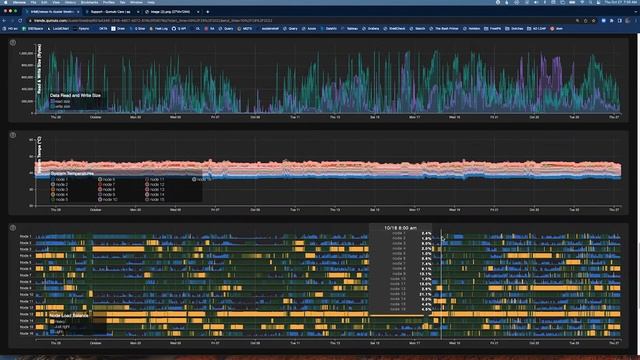Toggle node 16 in System Temperatures legend
Image resolution: width=640 pixels, height=360 pixels.
point(194,179)
